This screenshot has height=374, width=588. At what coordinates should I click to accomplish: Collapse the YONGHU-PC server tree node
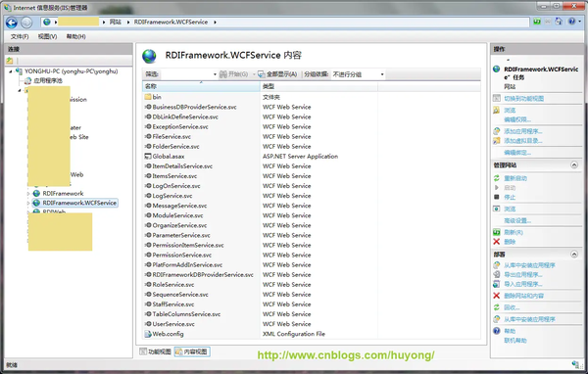tap(11, 71)
